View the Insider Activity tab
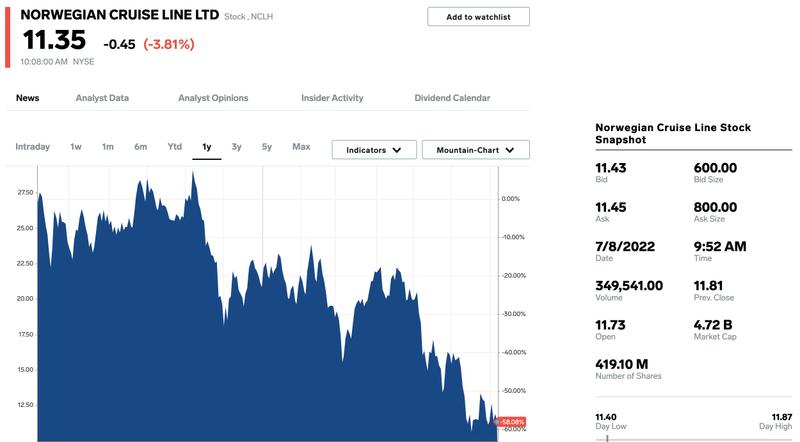 click(x=332, y=98)
